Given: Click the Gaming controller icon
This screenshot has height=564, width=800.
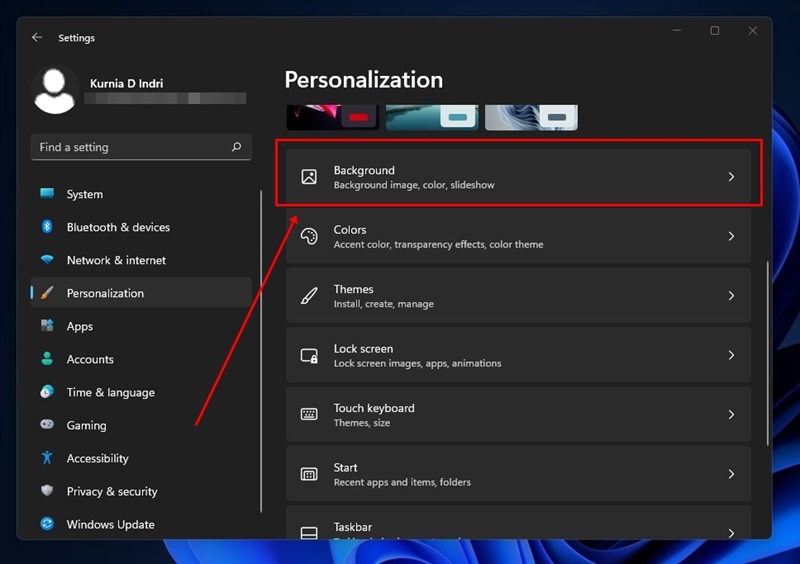Looking at the screenshot, I should tap(47, 424).
